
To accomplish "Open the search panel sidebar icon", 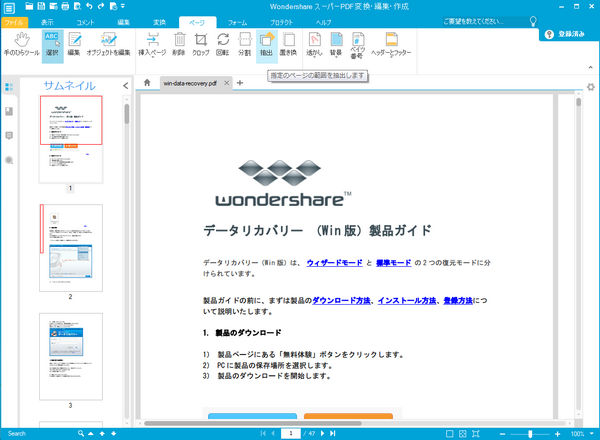I will 9,160.
